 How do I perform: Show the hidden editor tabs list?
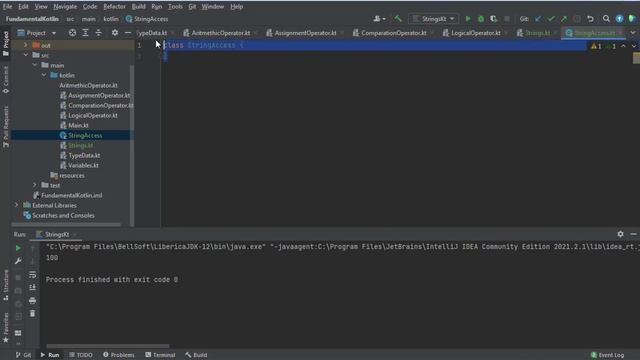click(x=633, y=33)
